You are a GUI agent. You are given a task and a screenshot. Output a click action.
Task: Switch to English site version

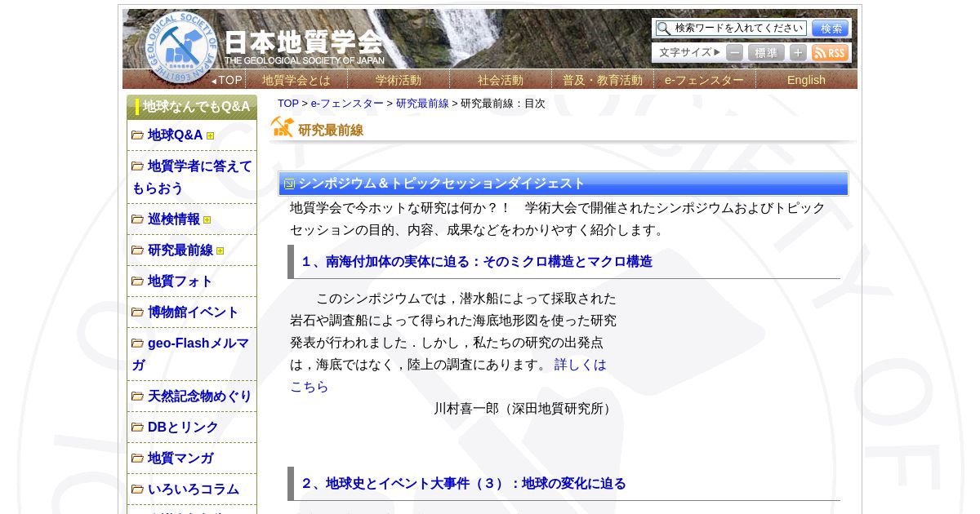[x=806, y=80]
